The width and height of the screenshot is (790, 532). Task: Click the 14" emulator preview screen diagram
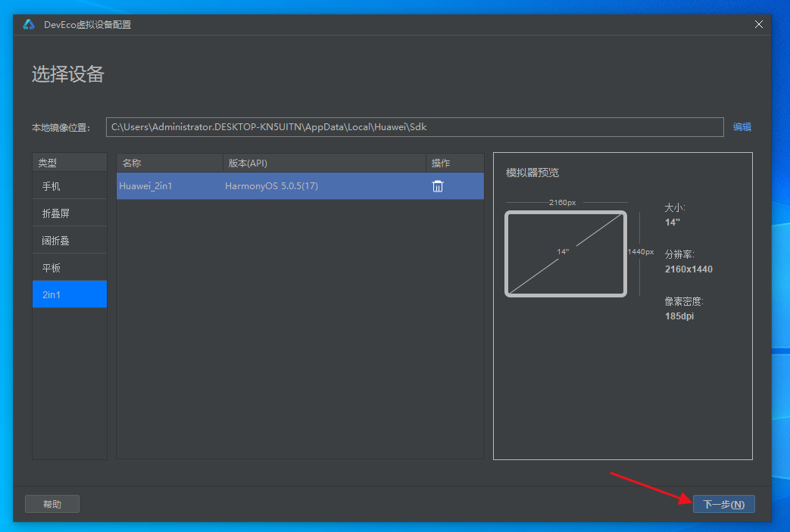(x=566, y=254)
